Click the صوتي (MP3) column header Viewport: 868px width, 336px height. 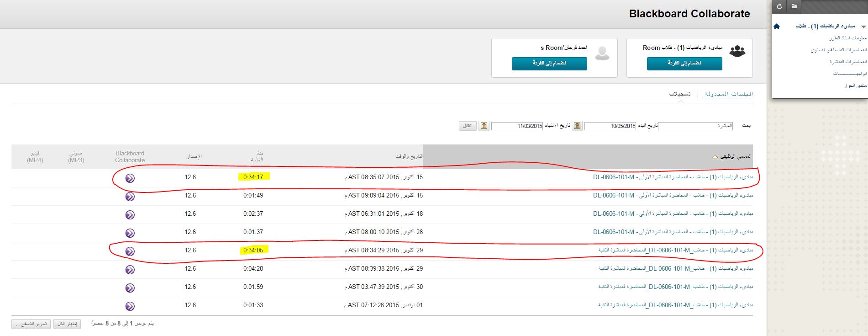point(76,156)
